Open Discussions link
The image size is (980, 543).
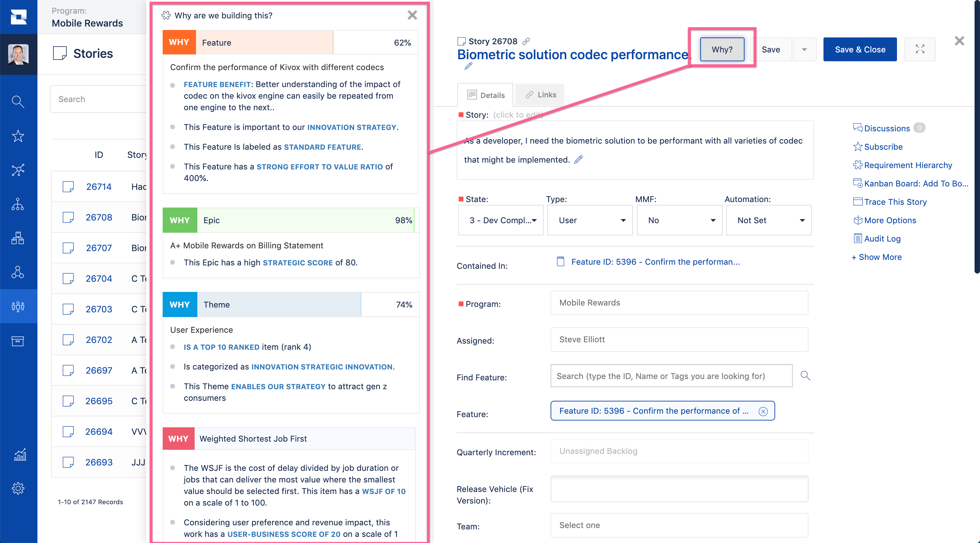click(886, 129)
